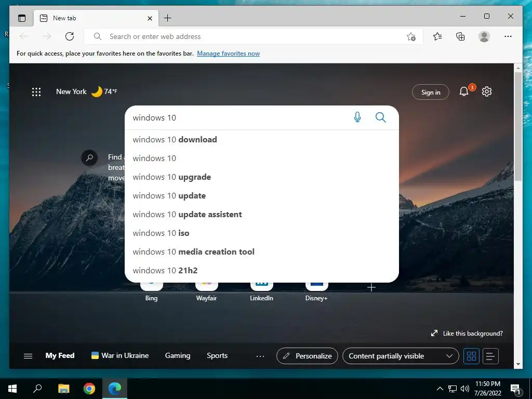Click the Personalize button
Viewport: 532px width, 399px height.
307,356
